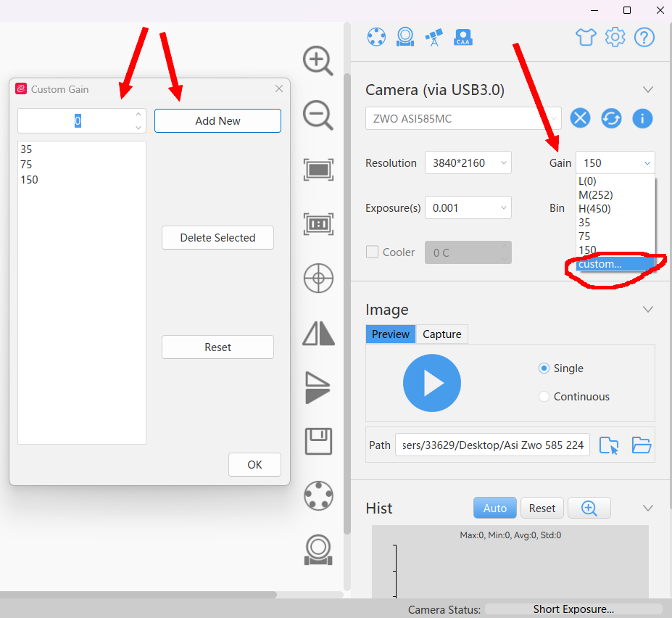672x618 pixels.
Task: Confirm with the OK button
Action: tap(254, 464)
